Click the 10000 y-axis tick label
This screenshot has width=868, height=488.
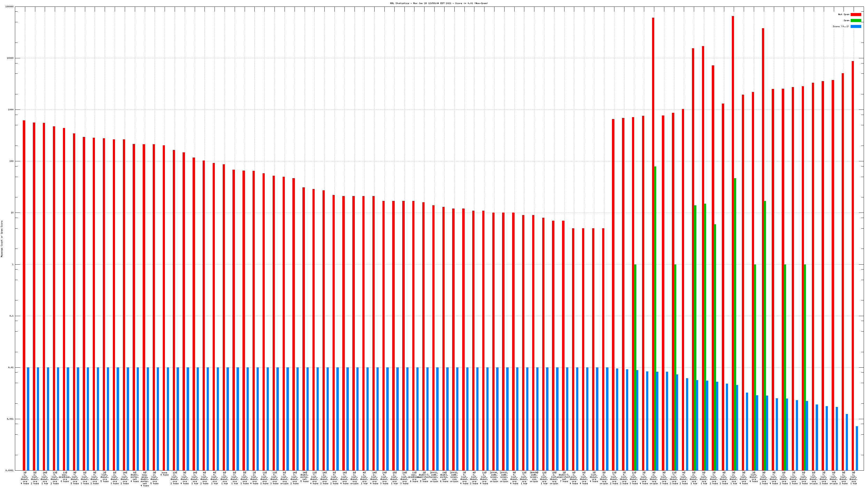tap(11, 58)
